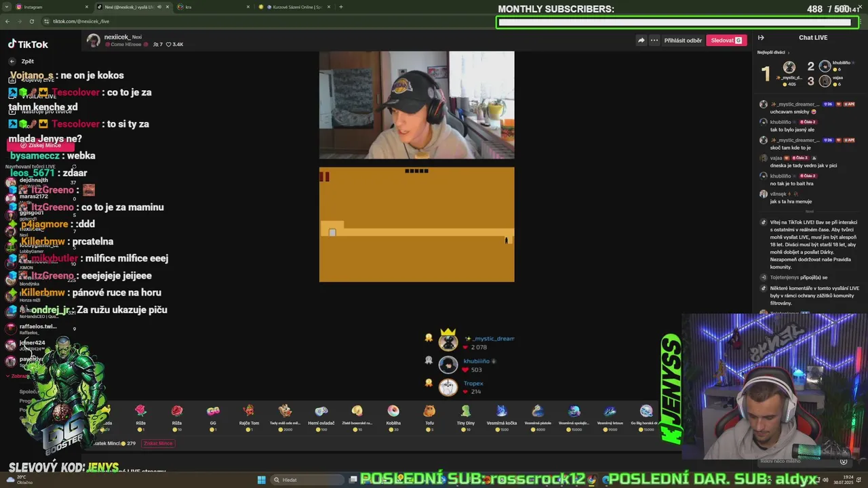Click Získat Mince button below gifts
The width and height of the screenshot is (868, 488).
tap(158, 443)
